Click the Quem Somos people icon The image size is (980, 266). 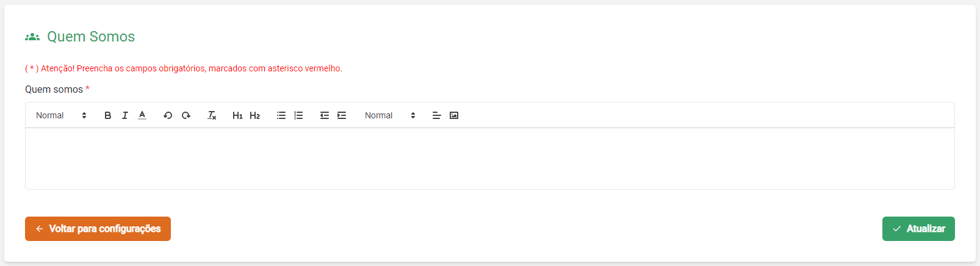pos(32,37)
